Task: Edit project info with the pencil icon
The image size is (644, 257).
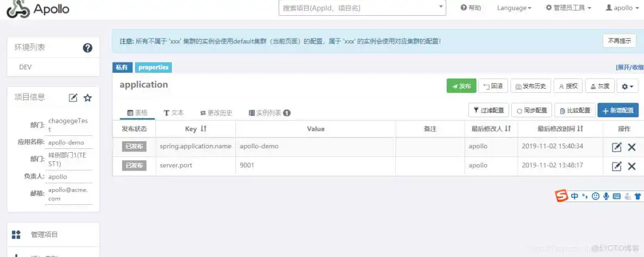Action: click(x=73, y=98)
